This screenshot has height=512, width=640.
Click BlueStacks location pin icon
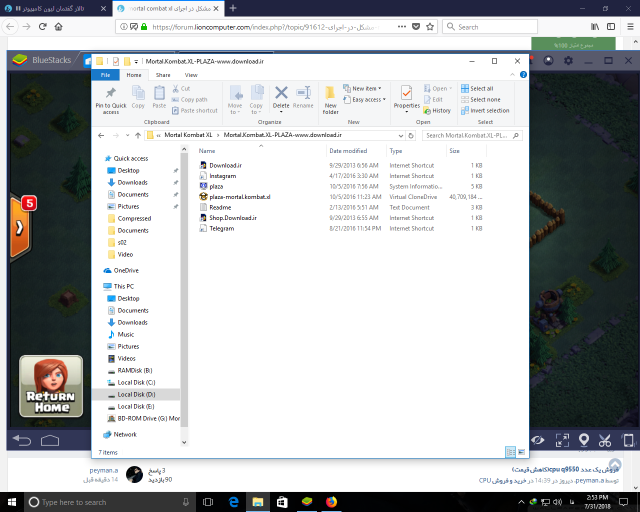pyautogui.click(x=584, y=440)
